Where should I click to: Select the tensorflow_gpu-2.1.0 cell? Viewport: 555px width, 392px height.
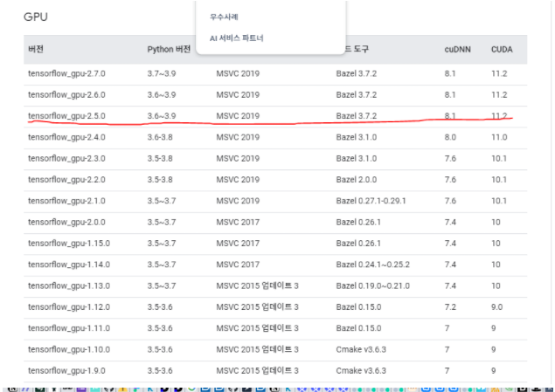coord(66,201)
